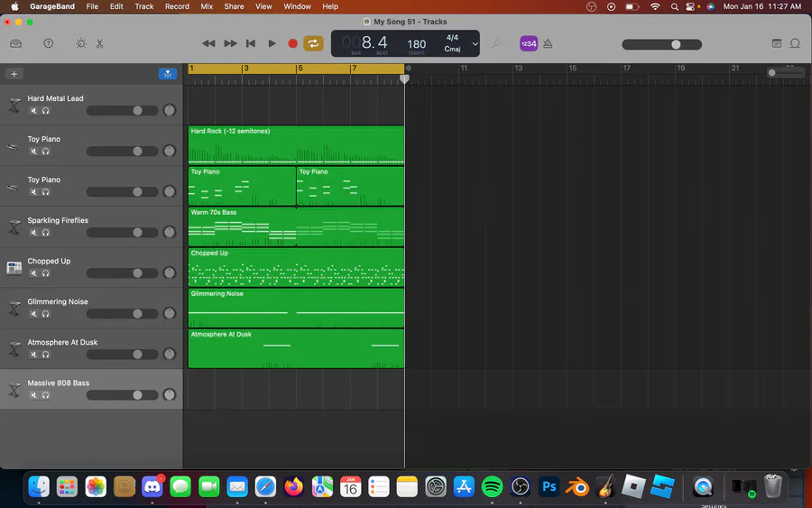Viewport: 812px width, 508px height.
Task: Click the 180 tempo value
Action: click(416, 44)
